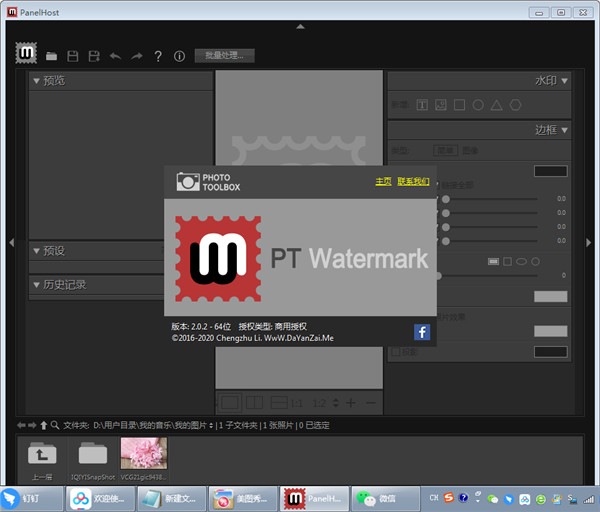Select the circle corner style icon

(x=535, y=261)
